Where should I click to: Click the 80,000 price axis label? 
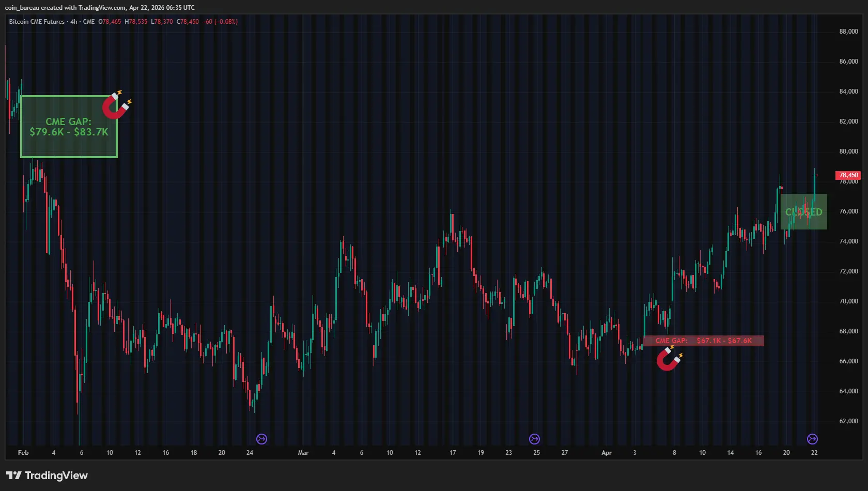coord(848,151)
